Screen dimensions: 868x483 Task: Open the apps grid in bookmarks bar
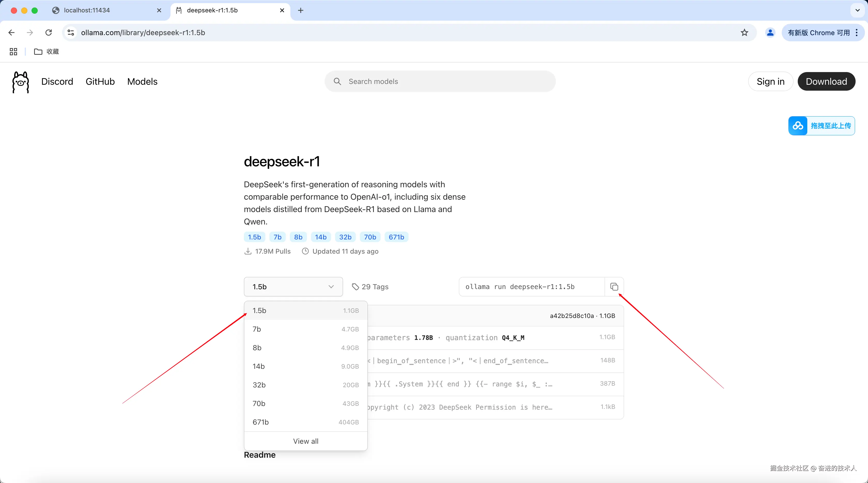coord(13,52)
